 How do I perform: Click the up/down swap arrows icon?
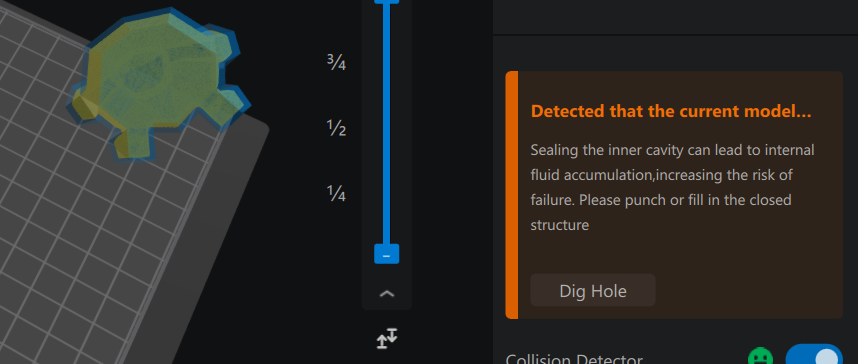[x=387, y=339]
